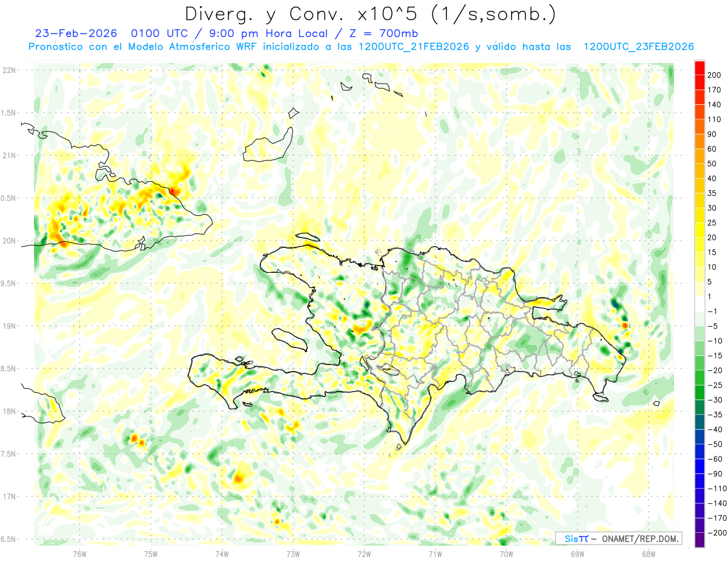Viewport: 728px width, 562px height.
Task: Click the '75W' longitude label
Action: [x=150, y=554]
